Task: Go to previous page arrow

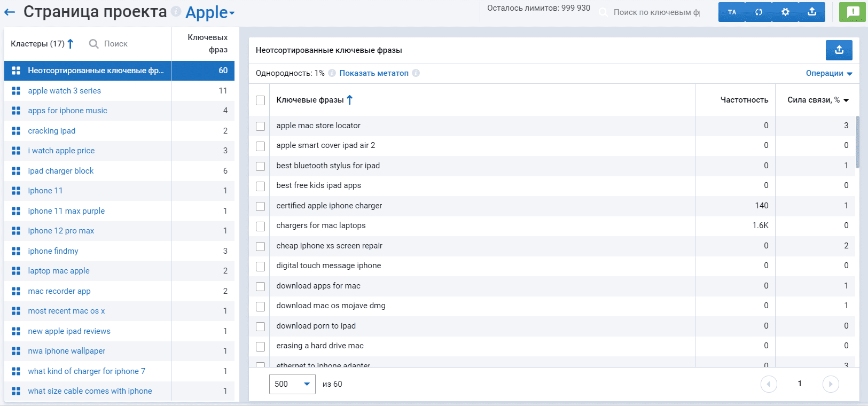Action: (x=769, y=384)
